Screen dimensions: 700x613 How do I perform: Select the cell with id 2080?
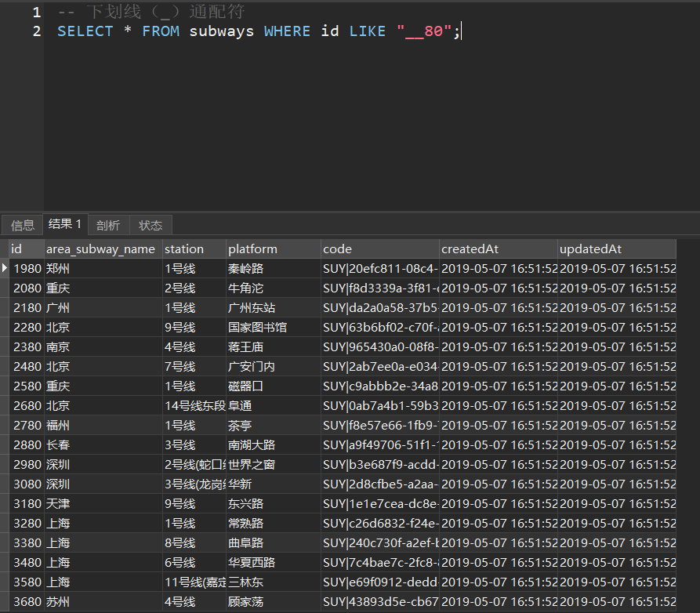tap(27, 288)
